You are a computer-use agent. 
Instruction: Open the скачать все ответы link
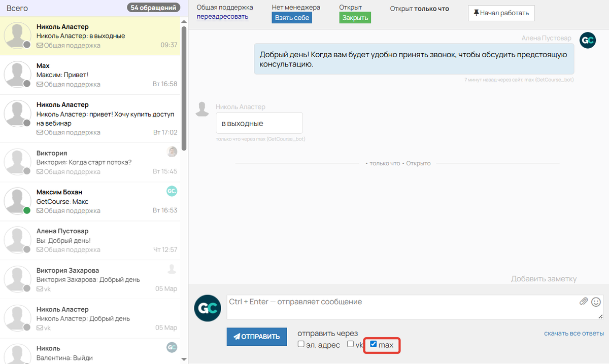[x=573, y=334]
